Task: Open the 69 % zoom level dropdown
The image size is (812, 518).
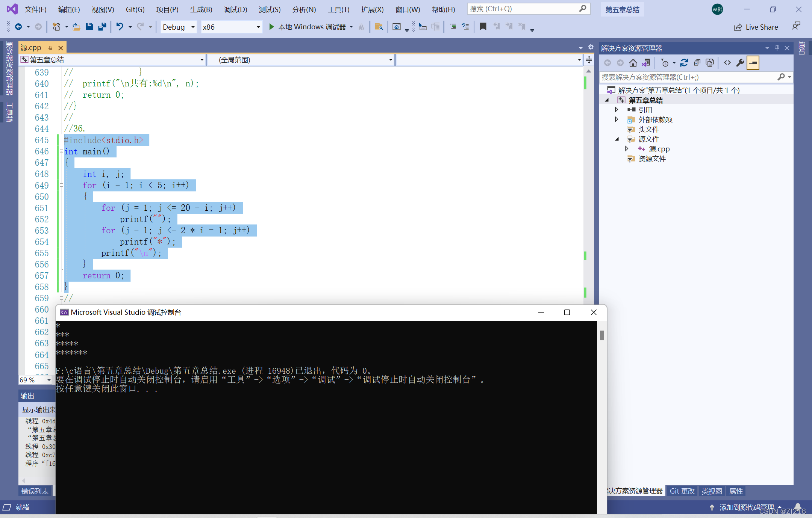Action: (35, 380)
